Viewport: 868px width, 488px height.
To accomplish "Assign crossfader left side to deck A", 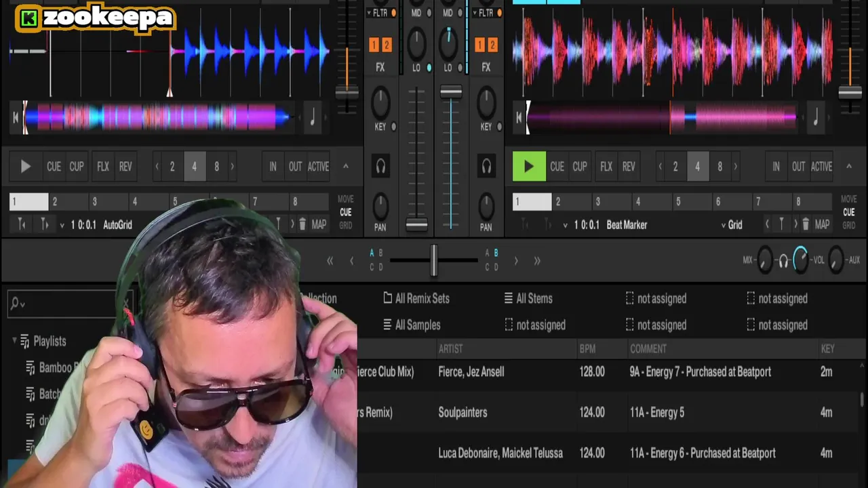I will click(x=372, y=253).
